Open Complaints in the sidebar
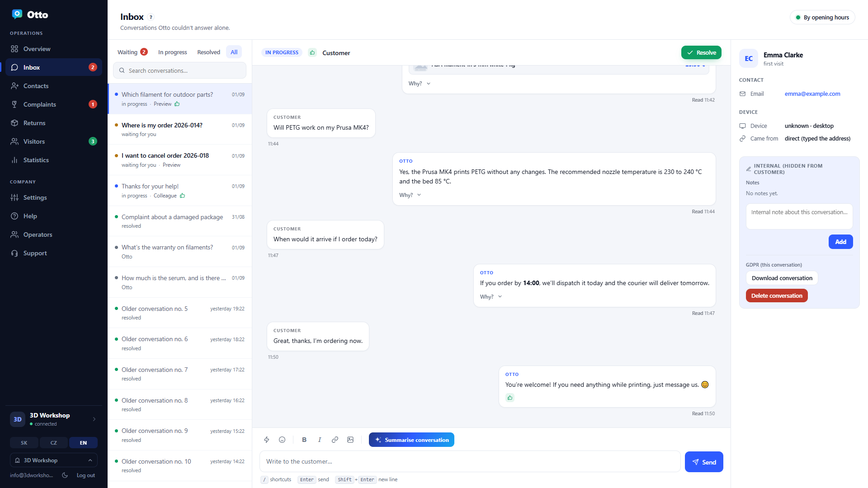868x488 pixels. [54, 104]
